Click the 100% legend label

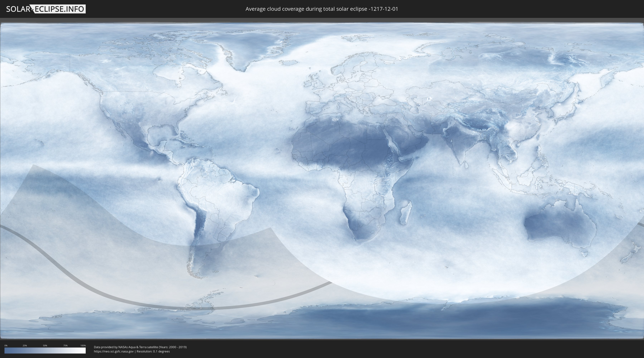coord(83,345)
